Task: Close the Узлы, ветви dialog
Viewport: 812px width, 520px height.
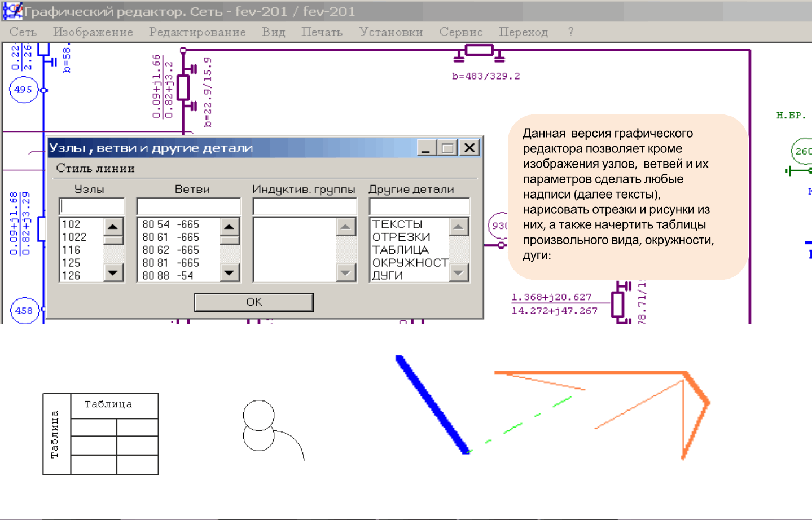Action: (469, 148)
